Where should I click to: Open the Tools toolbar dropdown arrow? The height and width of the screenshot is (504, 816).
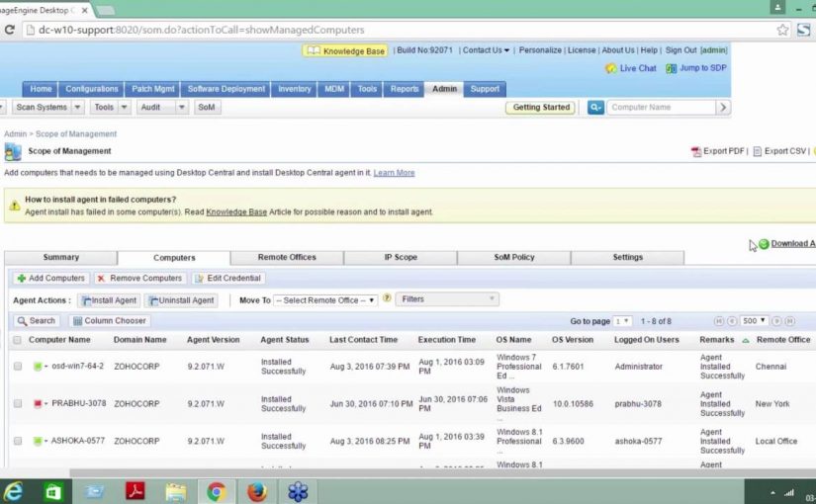tap(125, 107)
